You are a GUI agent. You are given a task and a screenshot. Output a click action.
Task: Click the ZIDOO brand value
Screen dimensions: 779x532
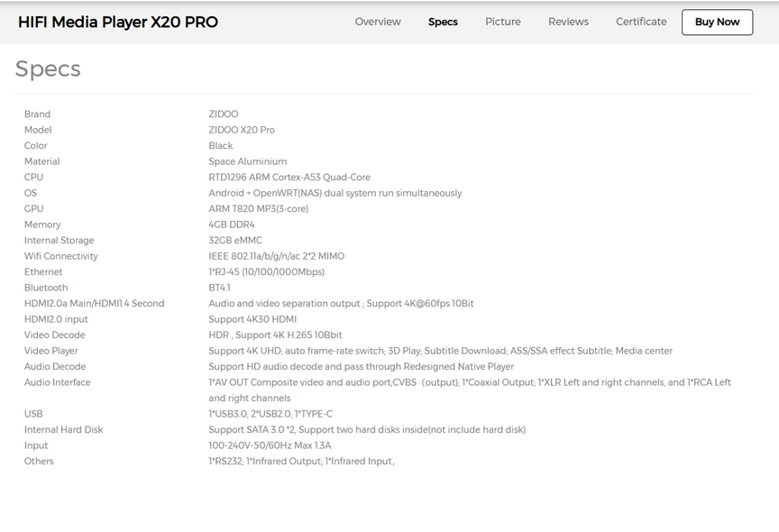point(223,114)
